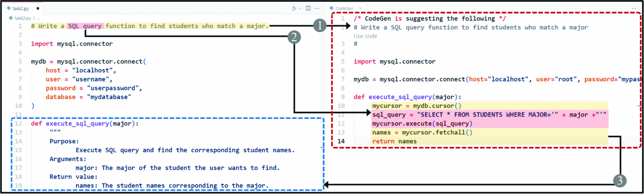Image resolution: width=644 pixels, height=194 pixels.
Task: Click CodeGen line 'import mysql.connector'
Action: click(x=394, y=61)
